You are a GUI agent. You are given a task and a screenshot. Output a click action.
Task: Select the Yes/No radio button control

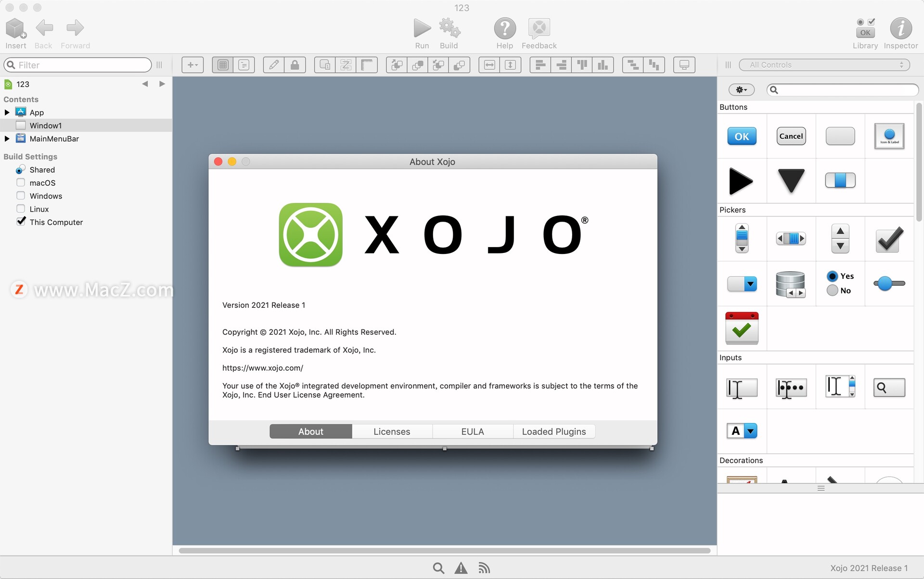click(x=840, y=283)
